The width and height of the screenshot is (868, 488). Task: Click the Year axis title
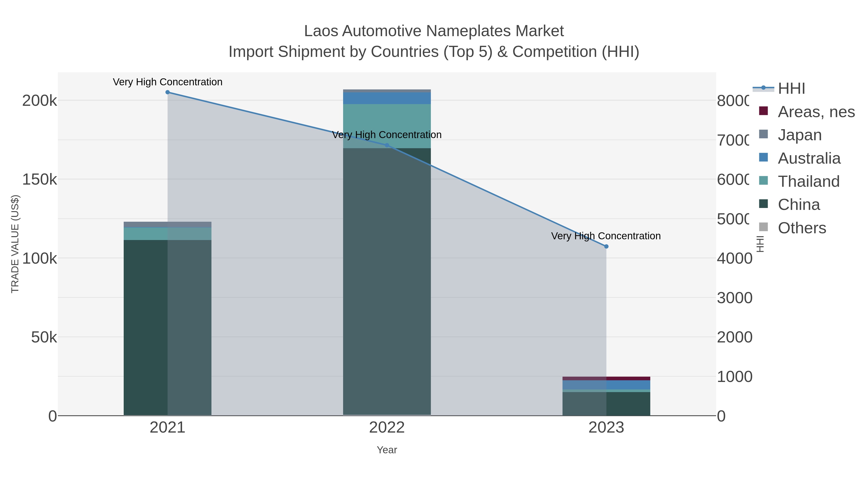(x=387, y=450)
